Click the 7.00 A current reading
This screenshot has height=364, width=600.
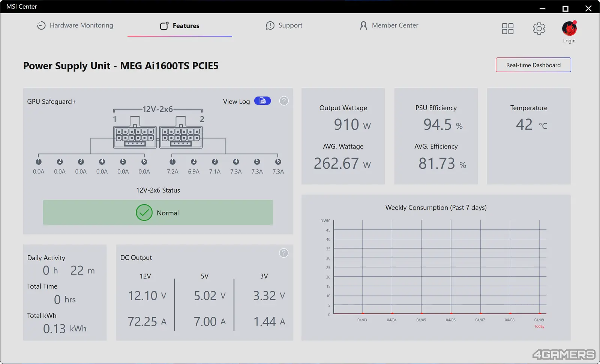[x=210, y=322]
